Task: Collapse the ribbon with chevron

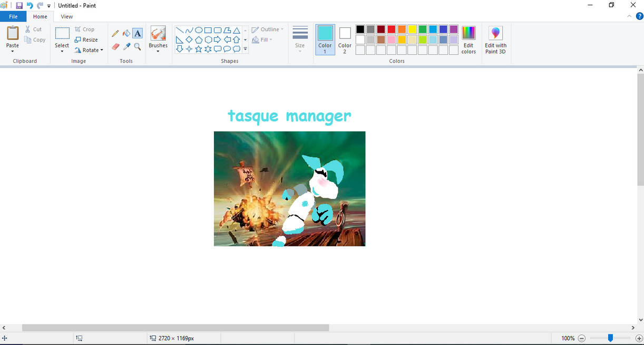Action: click(629, 16)
